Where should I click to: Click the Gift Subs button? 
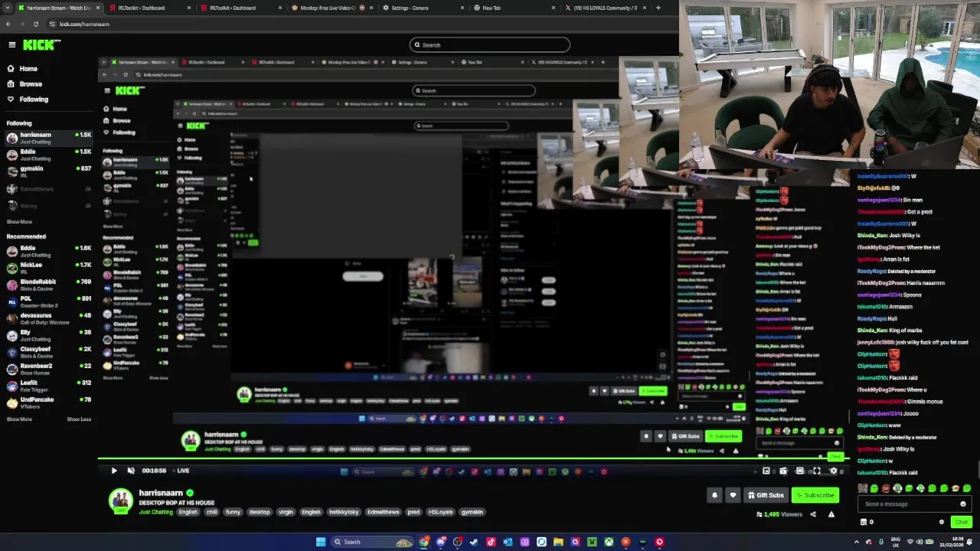pyautogui.click(x=766, y=495)
